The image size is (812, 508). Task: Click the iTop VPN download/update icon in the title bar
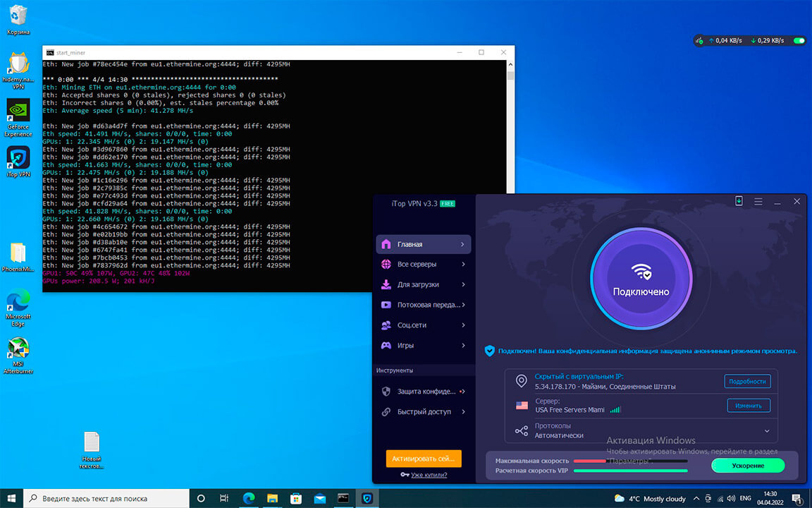(x=739, y=201)
